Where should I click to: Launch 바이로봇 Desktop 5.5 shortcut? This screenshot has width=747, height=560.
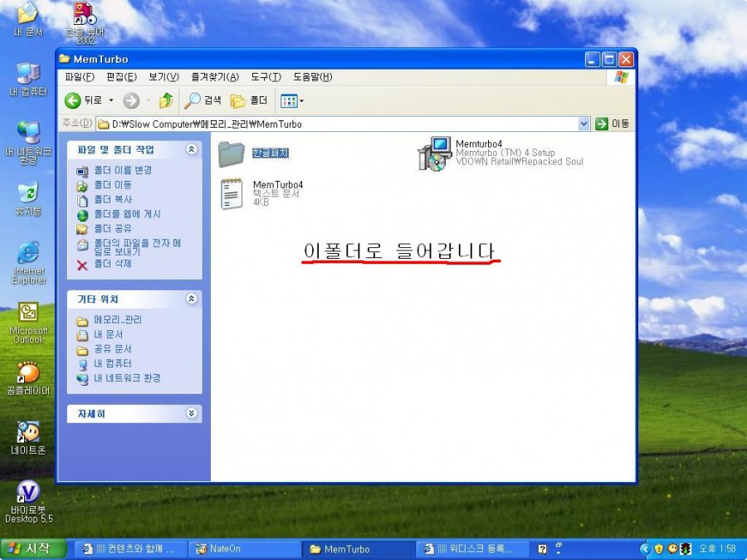(x=28, y=501)
